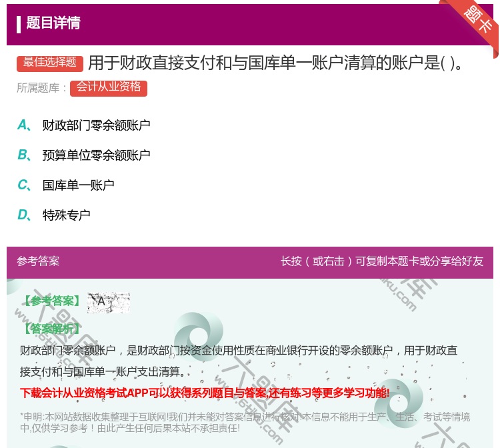Select option D 特殊专户
Screen dimensions: 500x448
point(66,215)
